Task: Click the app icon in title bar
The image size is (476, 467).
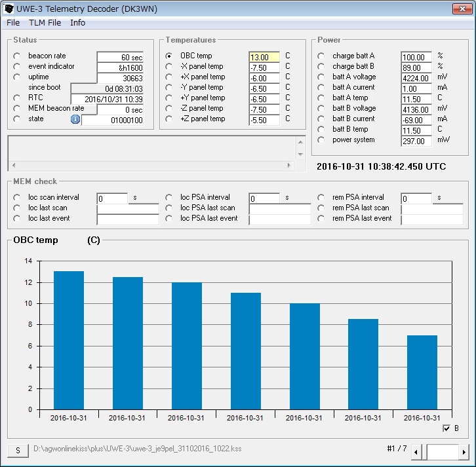Action: coord(9,9)
